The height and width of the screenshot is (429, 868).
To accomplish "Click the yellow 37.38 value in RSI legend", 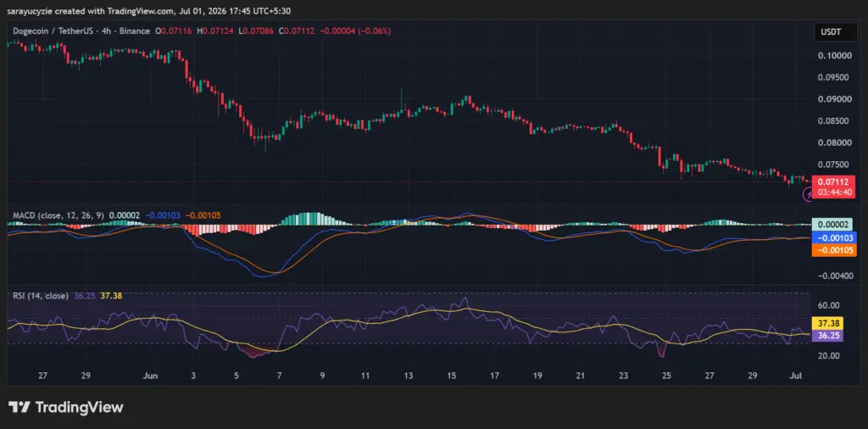I will pyautogui.click(x=111, y=296).
